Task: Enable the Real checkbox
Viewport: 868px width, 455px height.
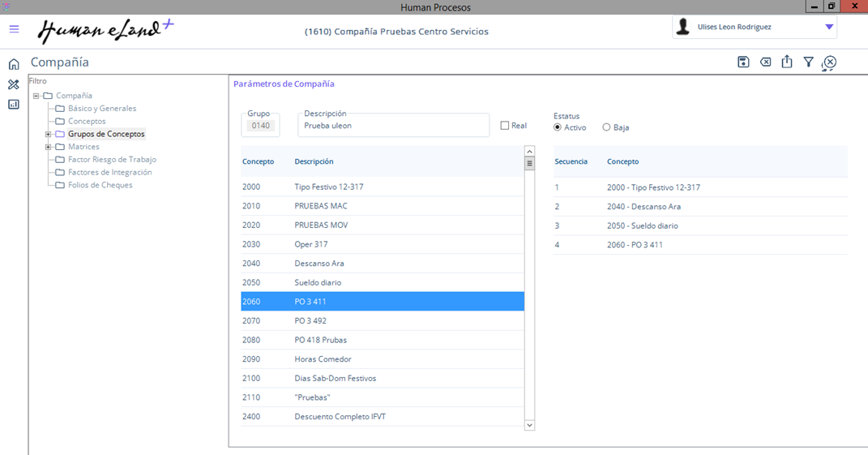Action: pos(505,126)
